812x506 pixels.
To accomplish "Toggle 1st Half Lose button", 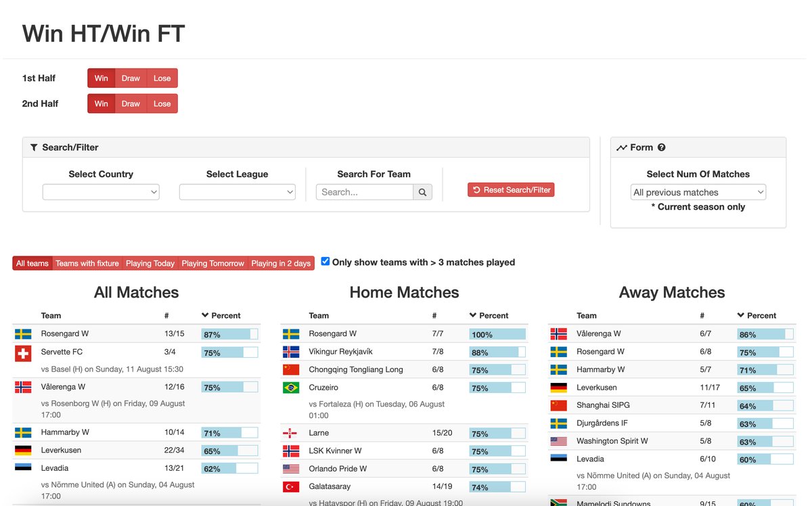I will coord(162,78).
